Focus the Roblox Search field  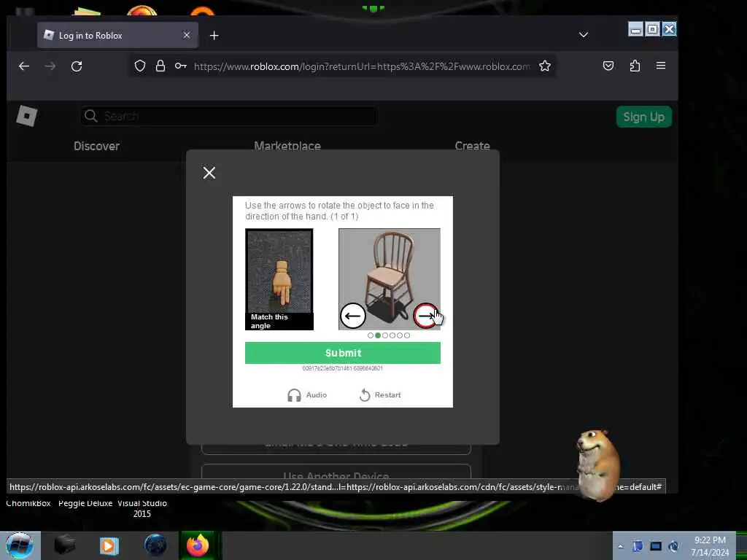(x=229, y=116)
